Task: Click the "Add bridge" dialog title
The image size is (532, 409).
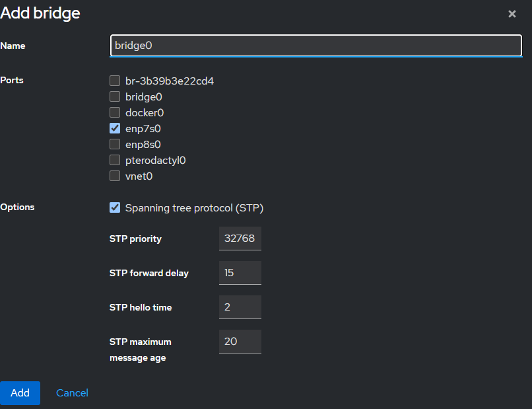Action: tap(40, 13)
